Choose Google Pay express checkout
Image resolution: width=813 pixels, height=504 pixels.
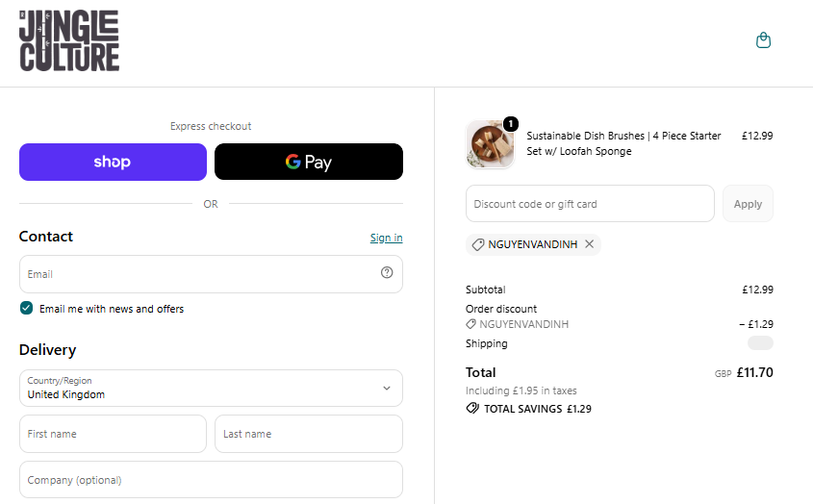point(309,162)
